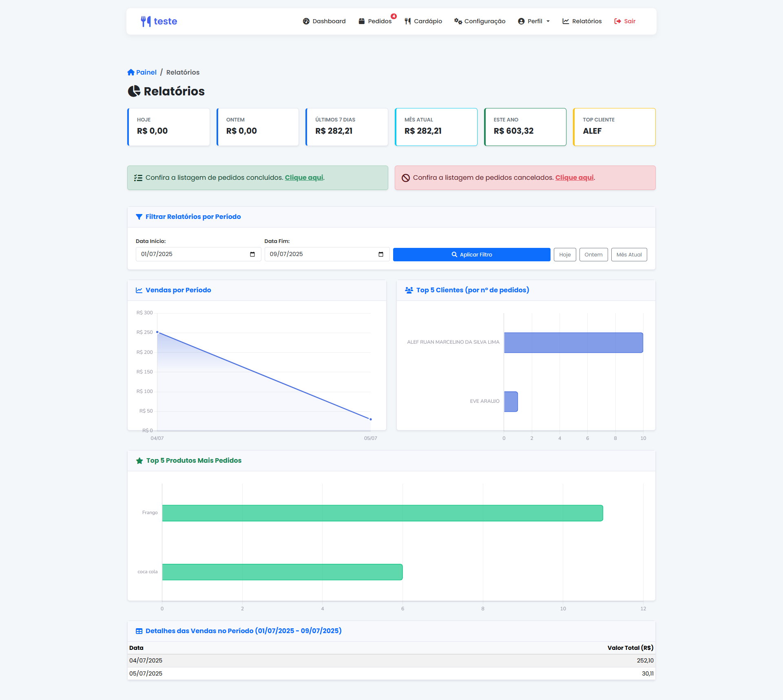Click the users icon beside Top 5 Clientes
Image resolution: width=783 pixels, height=700 pixels.
(409, 290)
